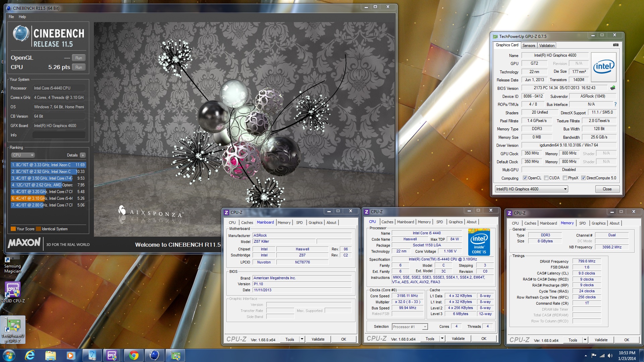Click the Cinebench logo sphere icon
644x362 pixels.
pyautogui.click(x=21, y=34)
